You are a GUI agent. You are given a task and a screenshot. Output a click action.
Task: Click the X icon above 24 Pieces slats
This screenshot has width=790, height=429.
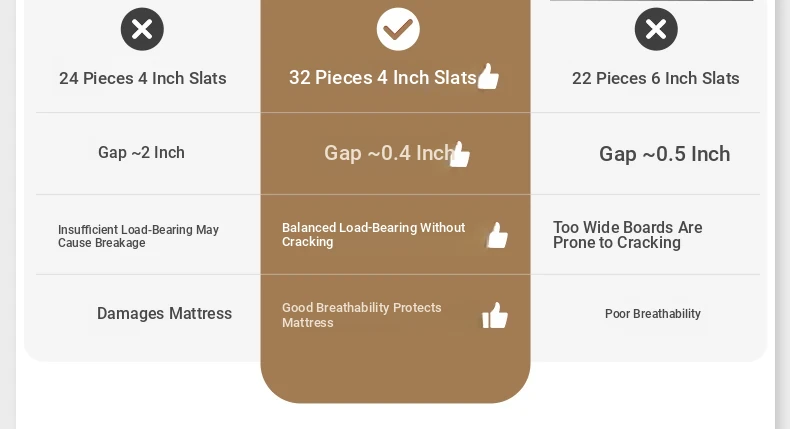pos(142,29)
